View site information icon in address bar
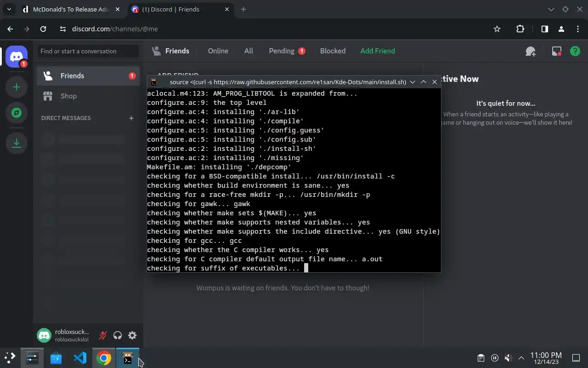This screenshot has height=368, width=588. point(63,29)
